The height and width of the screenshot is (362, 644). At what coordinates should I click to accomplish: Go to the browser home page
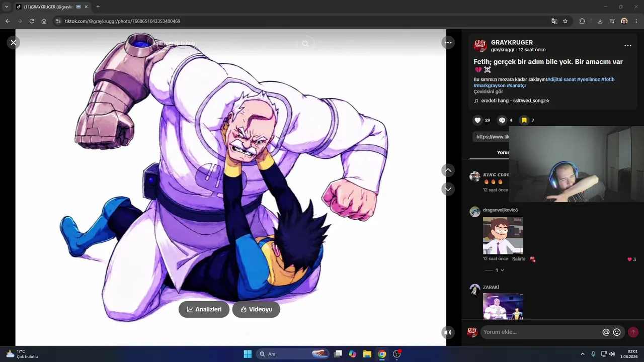coord(44,21)
